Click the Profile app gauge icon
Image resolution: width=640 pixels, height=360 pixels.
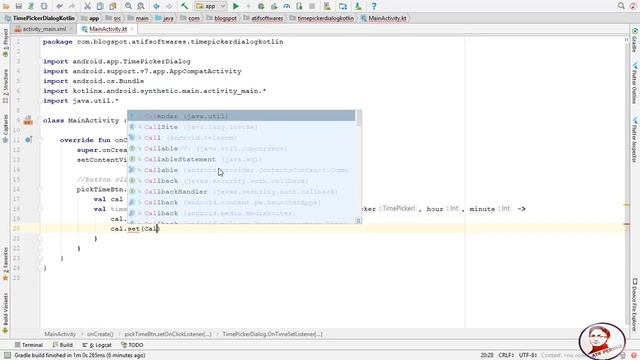coord(287,6)
